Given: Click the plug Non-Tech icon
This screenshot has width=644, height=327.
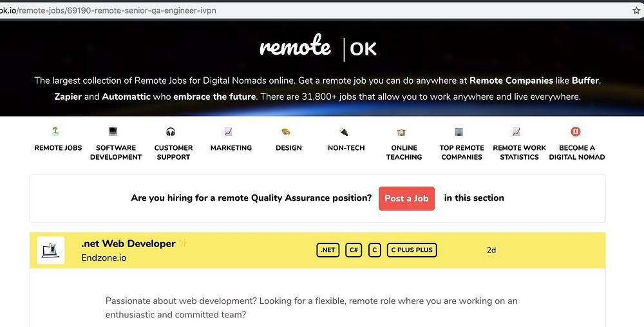Looking at the screenshot, I should click(x=344, y=132).
